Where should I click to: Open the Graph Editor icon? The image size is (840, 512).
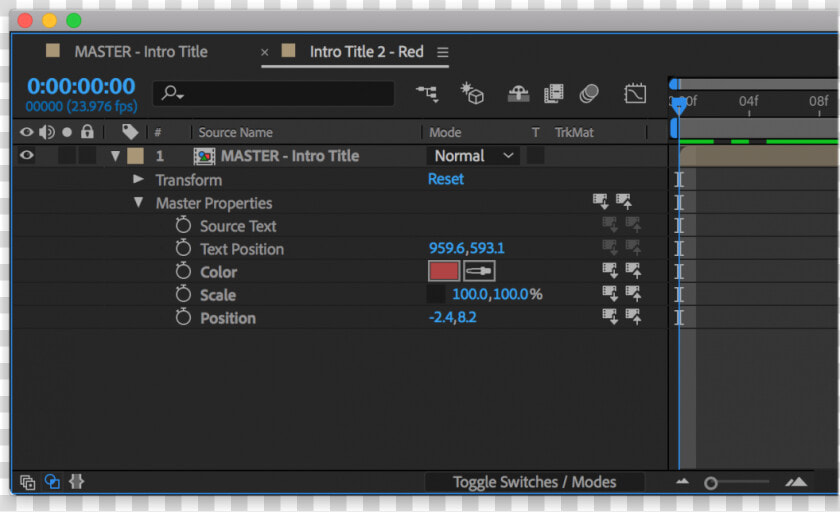pos(635,94)
